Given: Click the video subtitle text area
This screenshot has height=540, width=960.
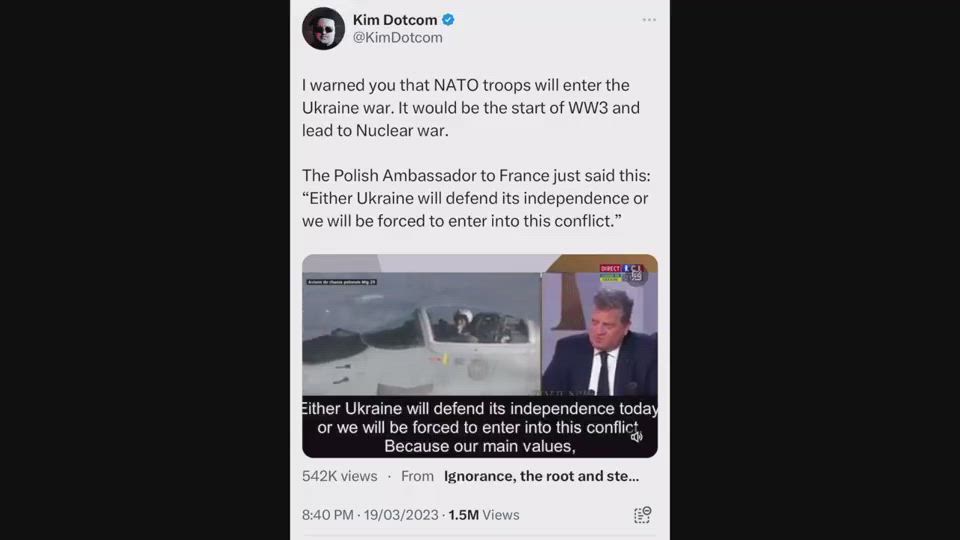Looking at the screenshot, I should [x=479, y=427].
